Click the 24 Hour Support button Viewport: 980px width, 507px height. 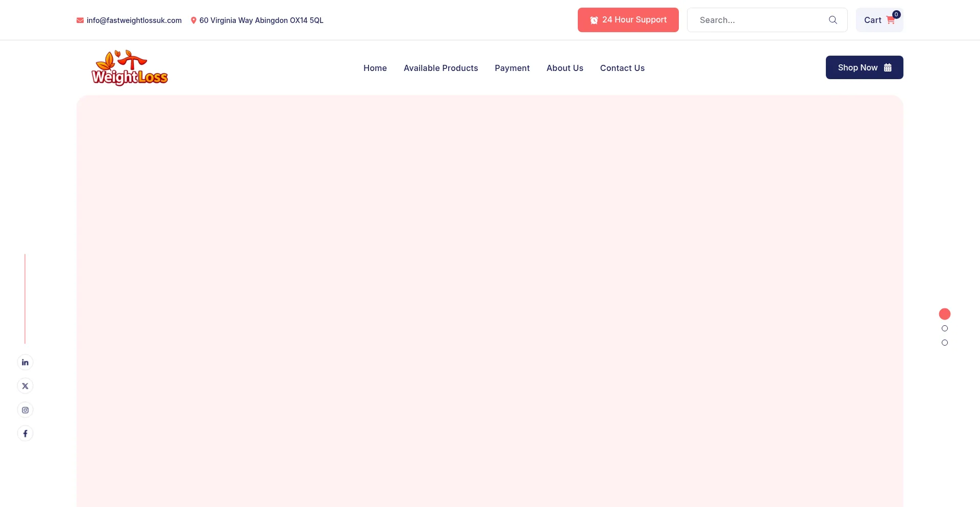[x=628, y=20]
